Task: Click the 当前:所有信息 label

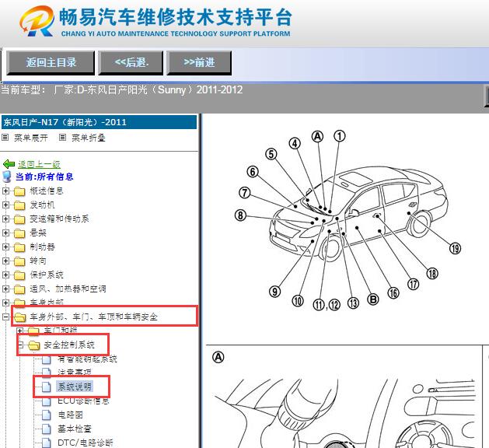Action: pyautogui.click(x=44, y=177)
